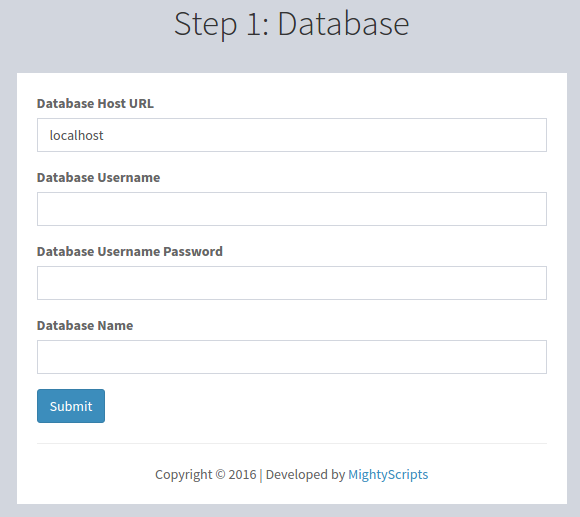Click the Submit button
This screenshot has width=580, height=517.
click(x=71, y=406)
